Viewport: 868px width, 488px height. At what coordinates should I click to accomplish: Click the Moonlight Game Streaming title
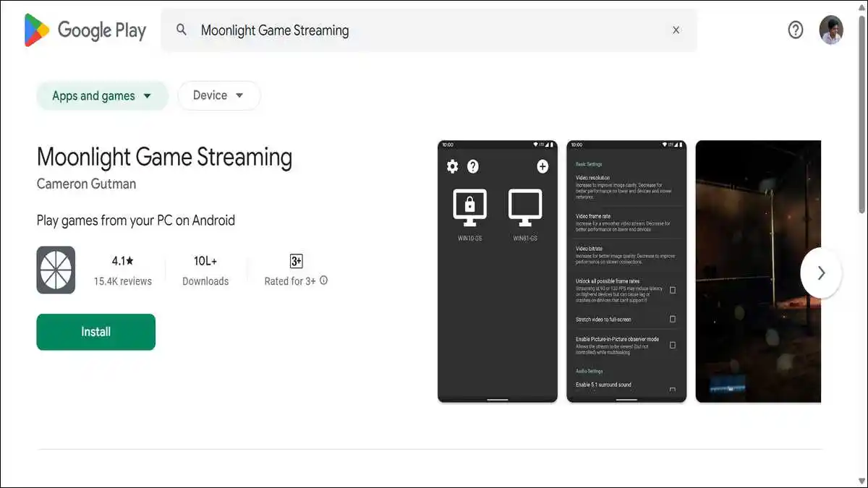point(165,157)
